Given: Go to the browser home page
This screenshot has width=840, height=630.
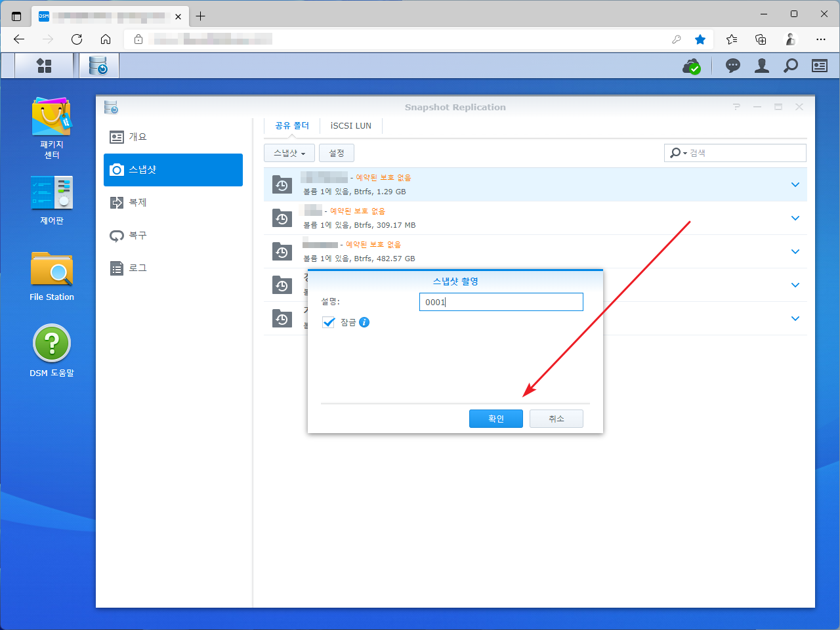Looking at the screenshot, I should pyautogui.click(x=106, y=39).
